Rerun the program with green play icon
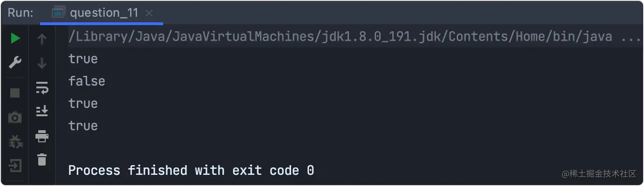 (x=15, y=39)
